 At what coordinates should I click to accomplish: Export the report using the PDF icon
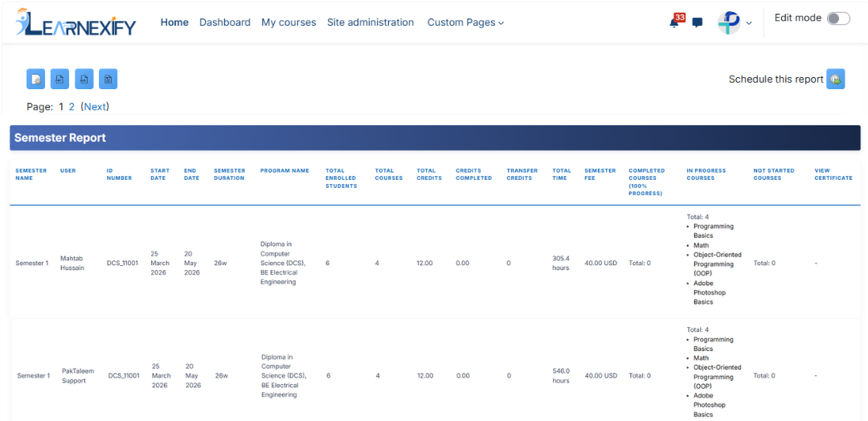[59, 79]
